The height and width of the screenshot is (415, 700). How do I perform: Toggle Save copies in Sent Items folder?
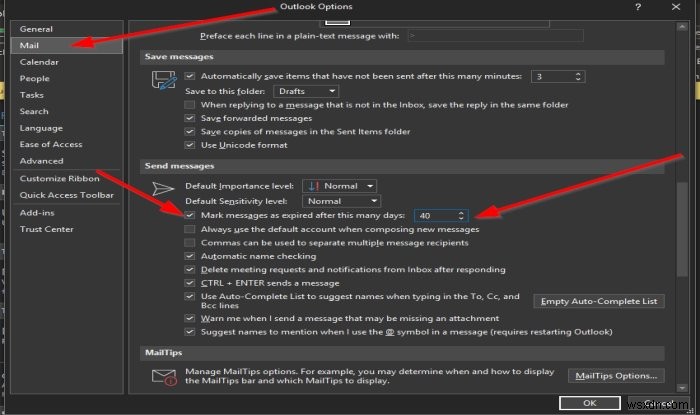coord(190,132)
